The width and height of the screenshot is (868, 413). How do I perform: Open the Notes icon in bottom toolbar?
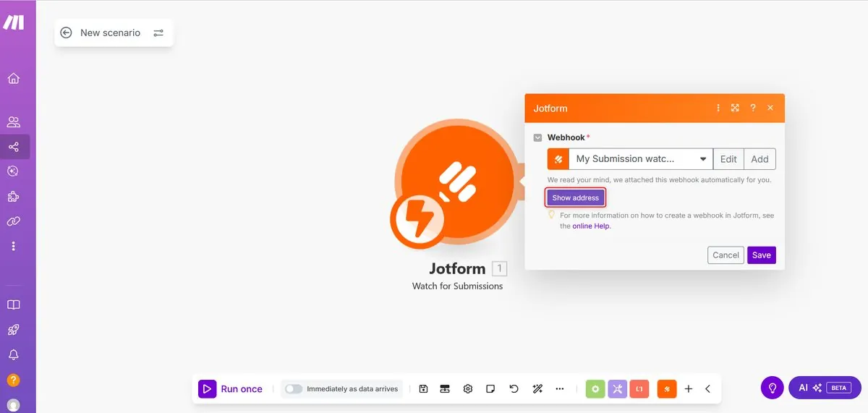pos(490,388)
